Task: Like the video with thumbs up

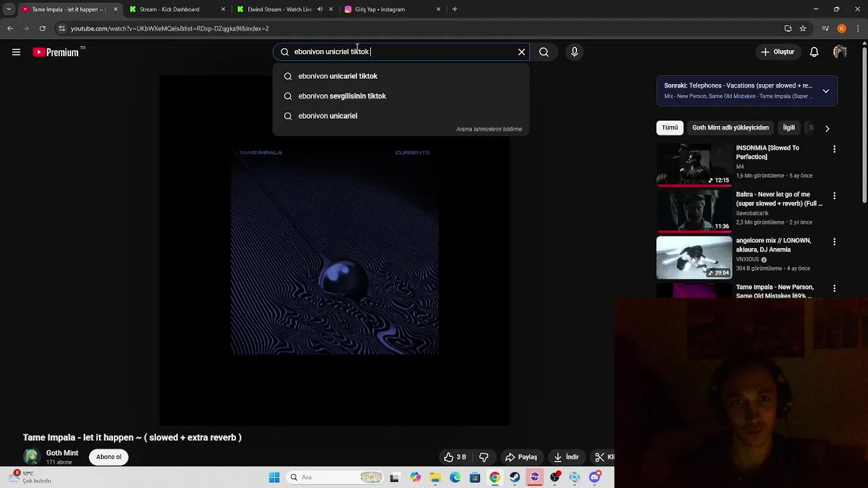Action: coord(455,457)
